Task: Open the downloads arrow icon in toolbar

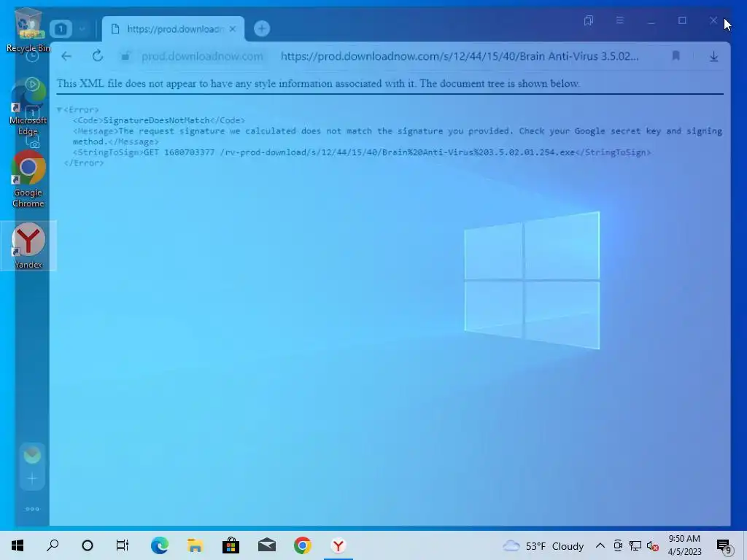Action: point(713,56)
